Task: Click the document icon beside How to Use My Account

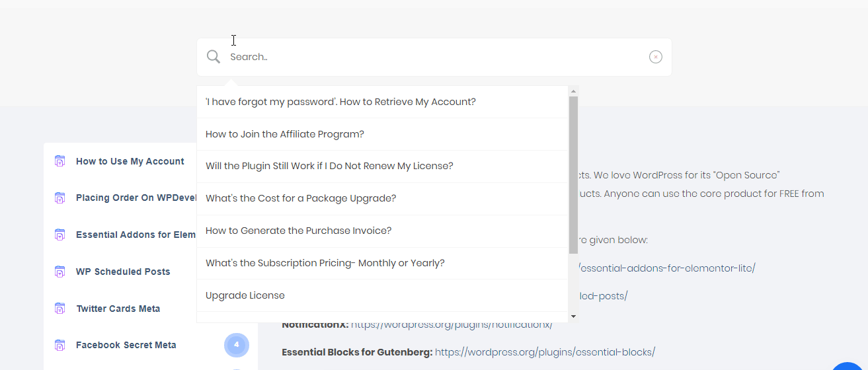Action: click(59, 161)
